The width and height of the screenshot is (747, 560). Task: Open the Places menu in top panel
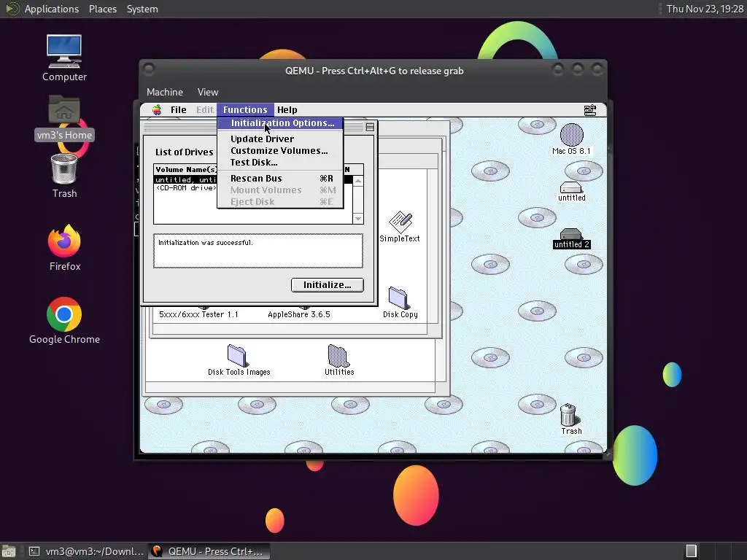pyautogui.click(x=102, y=9)
